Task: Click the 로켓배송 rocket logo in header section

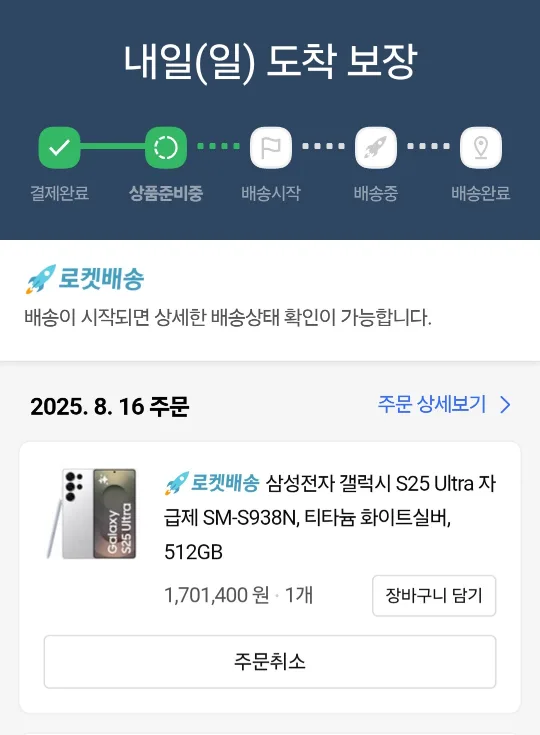Action: click(85, 279)
